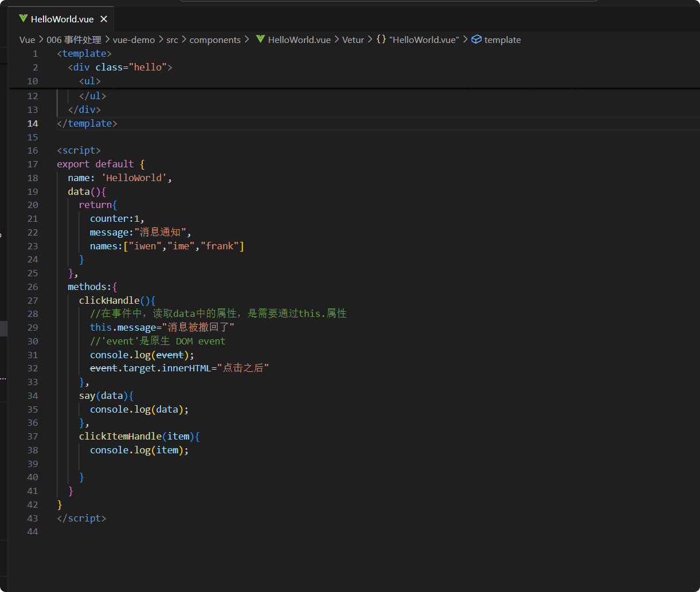The height and width of the screenshot is (592, 700).
Task: Jump to sticky line <template>
Action: (84, 53)
